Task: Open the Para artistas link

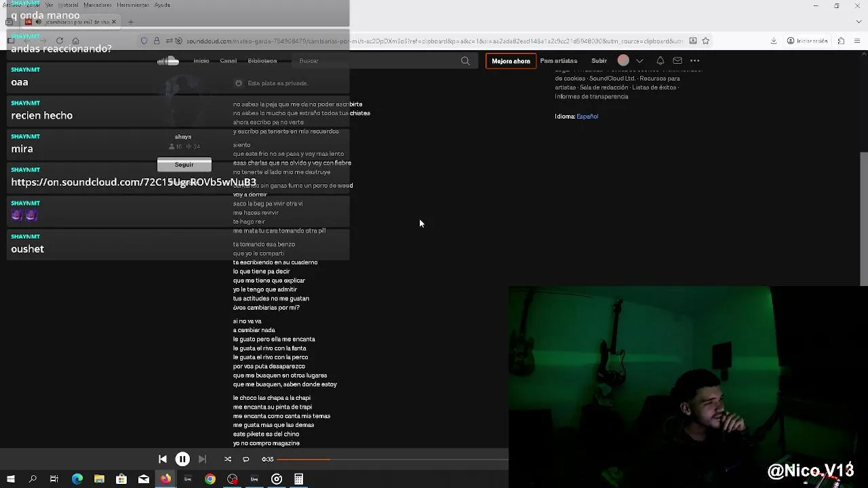Action: [x=559, y=61]
